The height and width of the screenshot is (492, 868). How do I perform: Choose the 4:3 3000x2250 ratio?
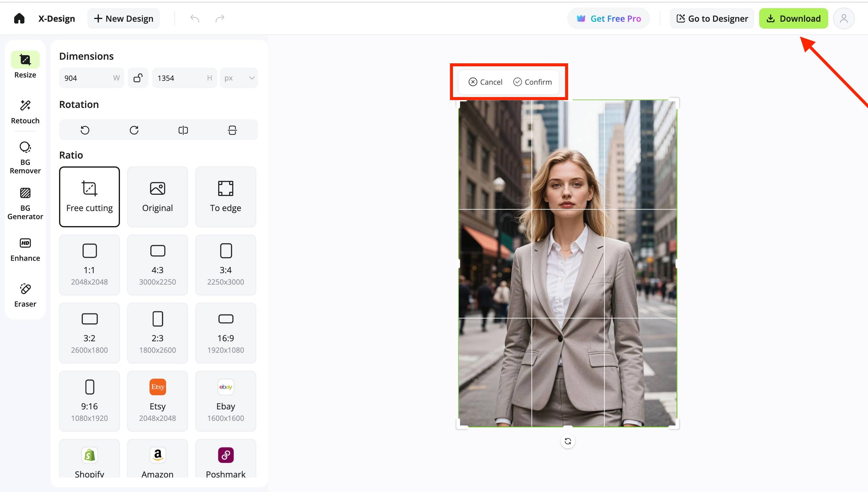pos(157,265)
